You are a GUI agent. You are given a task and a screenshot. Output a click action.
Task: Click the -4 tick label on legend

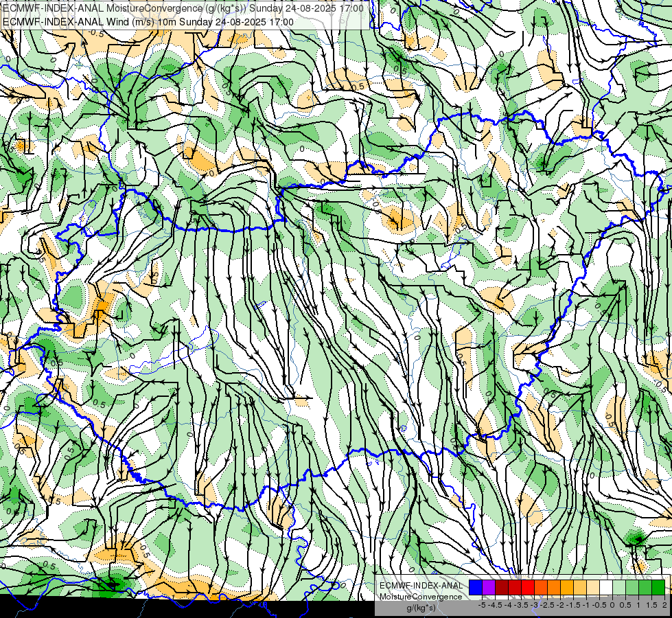point(508,605)
